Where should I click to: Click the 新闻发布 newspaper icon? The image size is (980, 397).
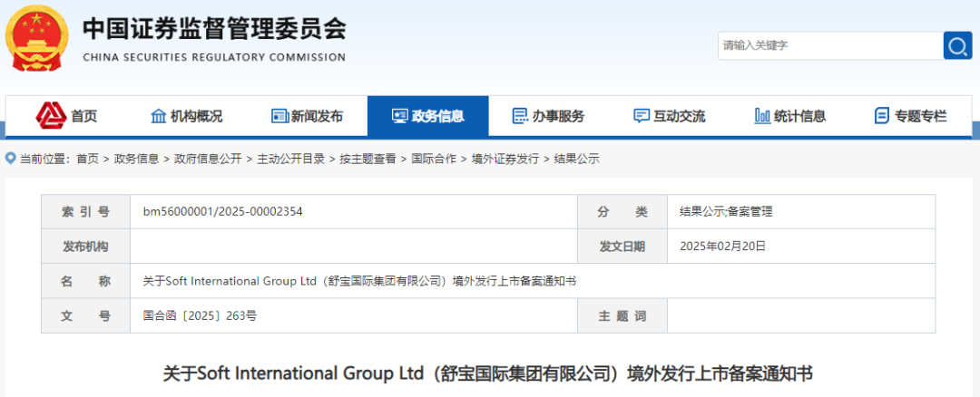coord(279,116)
